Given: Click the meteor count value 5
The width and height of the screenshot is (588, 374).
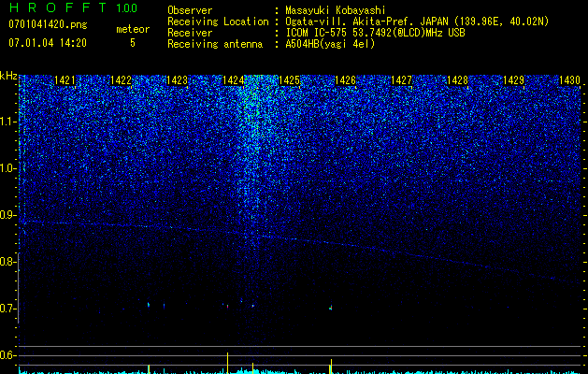Looking at the screenshot, I should (x=133, y=43).
